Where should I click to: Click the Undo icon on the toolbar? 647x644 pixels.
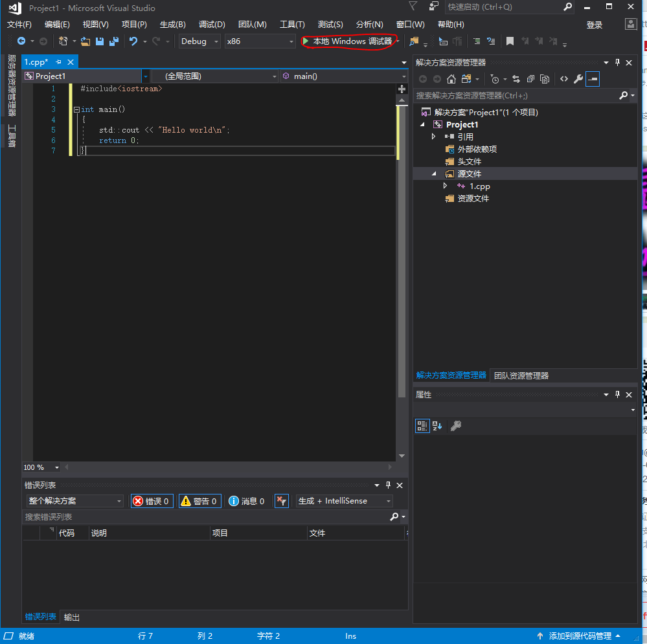134,41
